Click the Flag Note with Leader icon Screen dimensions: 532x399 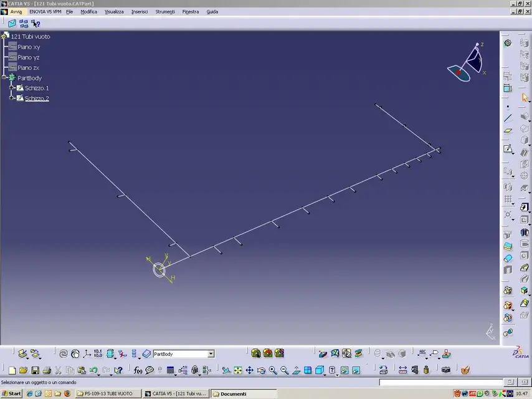[x=435, y=353]
